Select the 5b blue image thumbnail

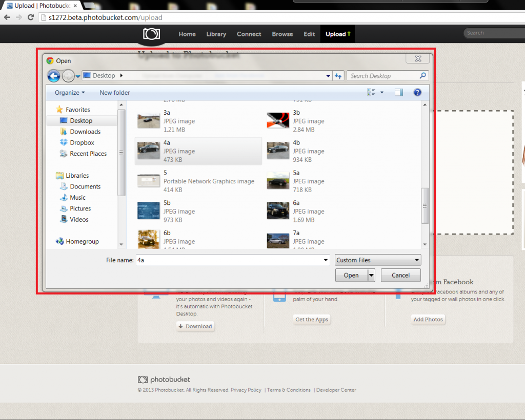(148, 211)
